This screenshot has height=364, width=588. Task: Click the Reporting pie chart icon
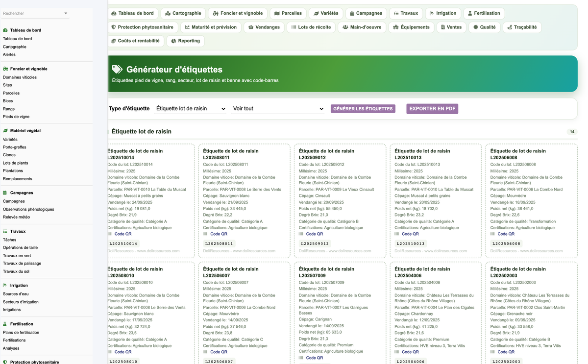pos(174,41)
